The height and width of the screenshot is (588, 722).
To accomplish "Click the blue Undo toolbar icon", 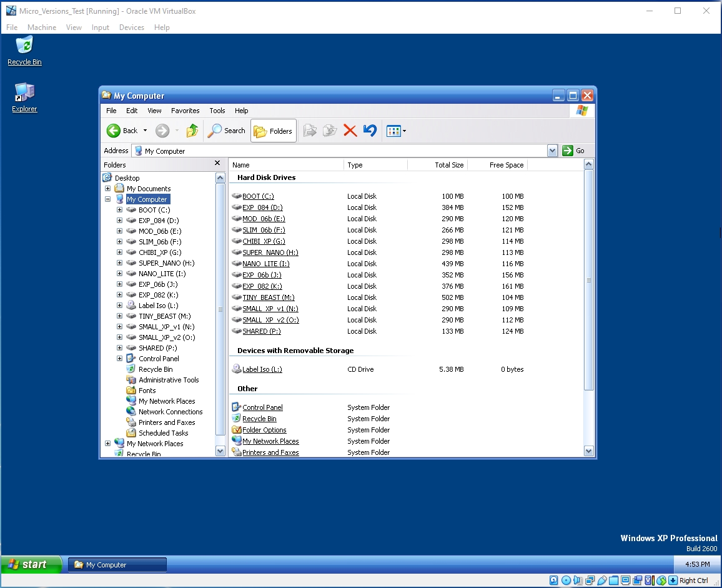I will [370, 131].
